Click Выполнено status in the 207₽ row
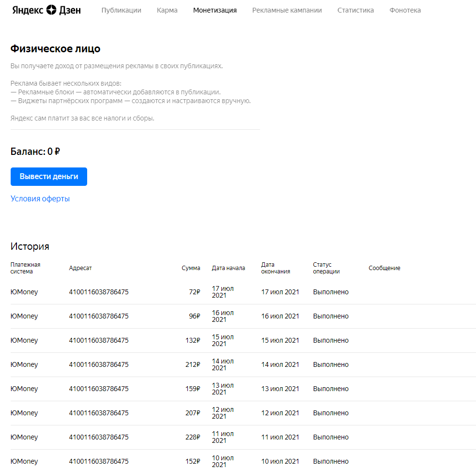476x469 pixels. 331,413
